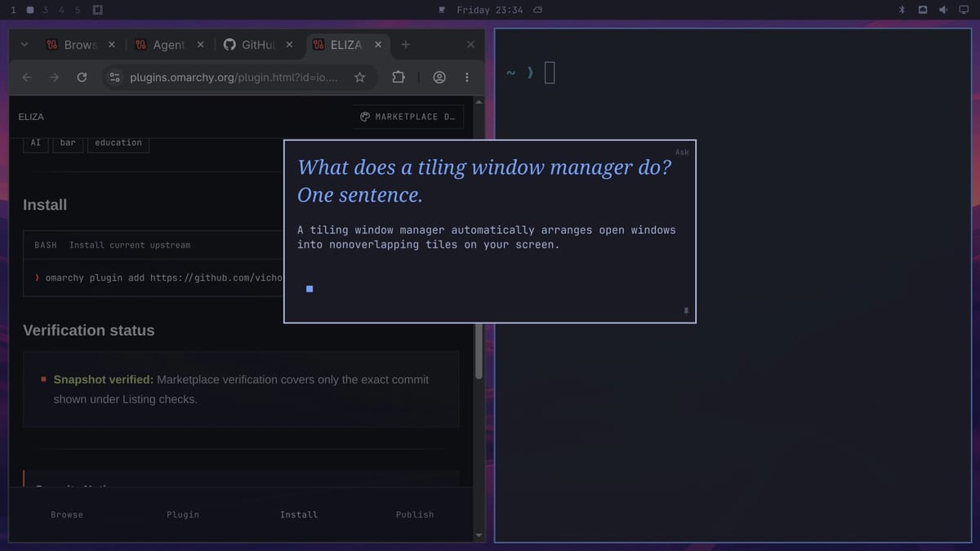Click the small icon left of the clock
The image size is (980, 551).
(442, 10)
